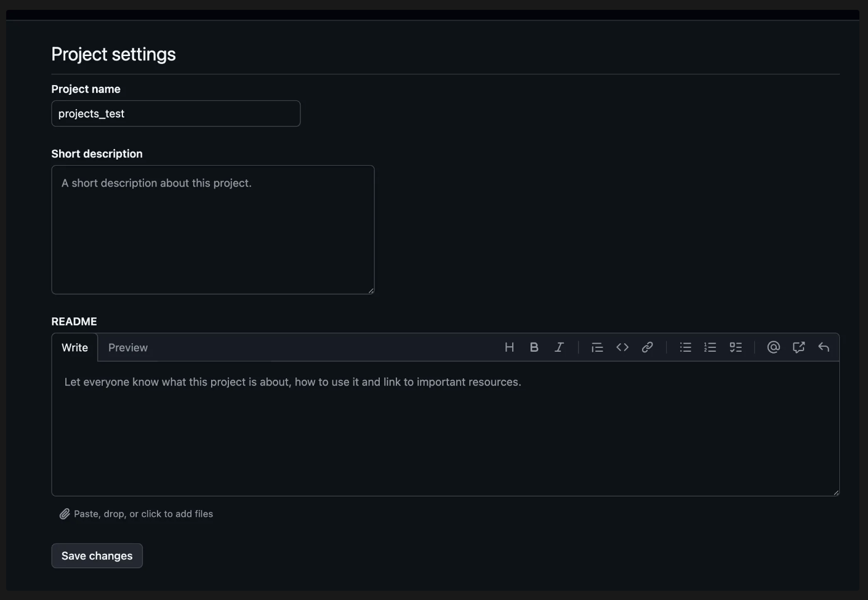Viewport: 868px width, 600px height.
Task: Create a numbered list in README
Action: click(x=710, y=347)
